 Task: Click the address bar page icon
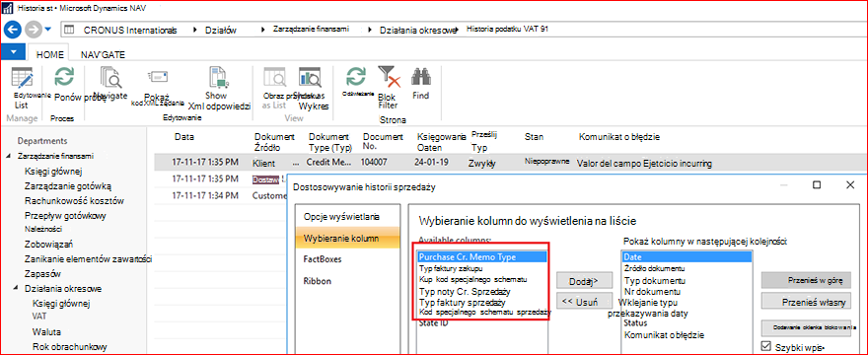(x=69, y=30)
